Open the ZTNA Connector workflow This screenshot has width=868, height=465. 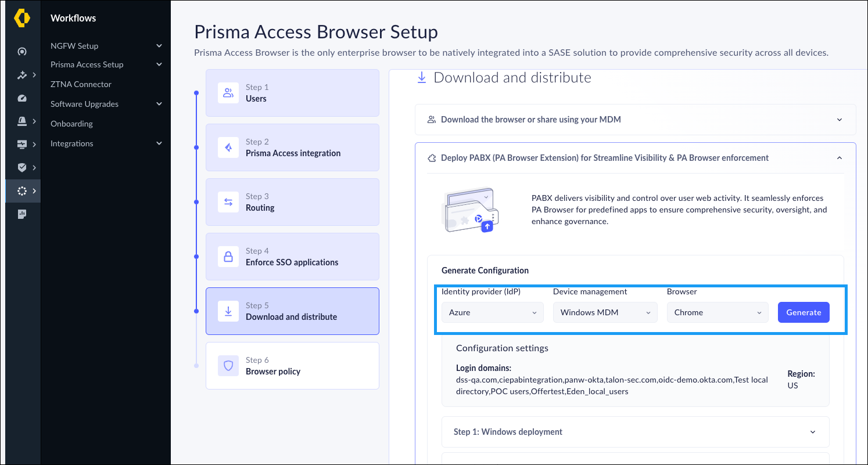pyautogui.click(x=81, y=84)
